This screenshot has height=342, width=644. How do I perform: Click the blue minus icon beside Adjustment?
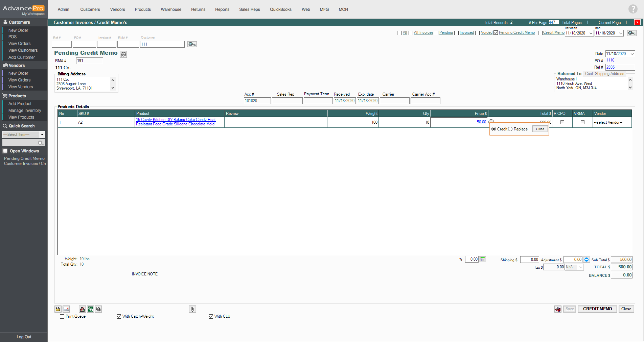pyautogui.click(x=586, y=260)
